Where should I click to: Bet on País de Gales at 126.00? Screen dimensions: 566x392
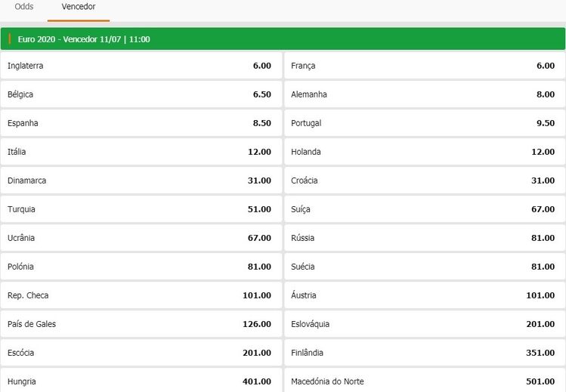[x=141, y=324]
